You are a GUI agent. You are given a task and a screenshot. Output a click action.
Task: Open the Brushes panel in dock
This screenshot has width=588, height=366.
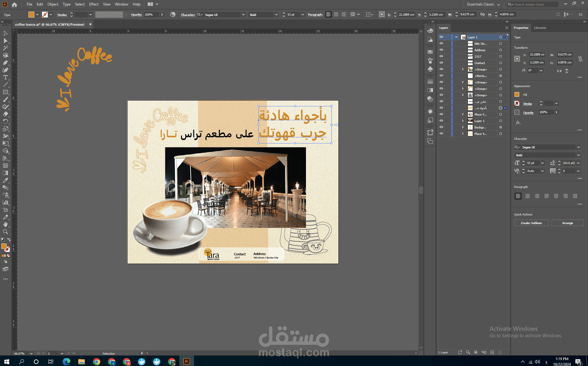coord(430,61)
